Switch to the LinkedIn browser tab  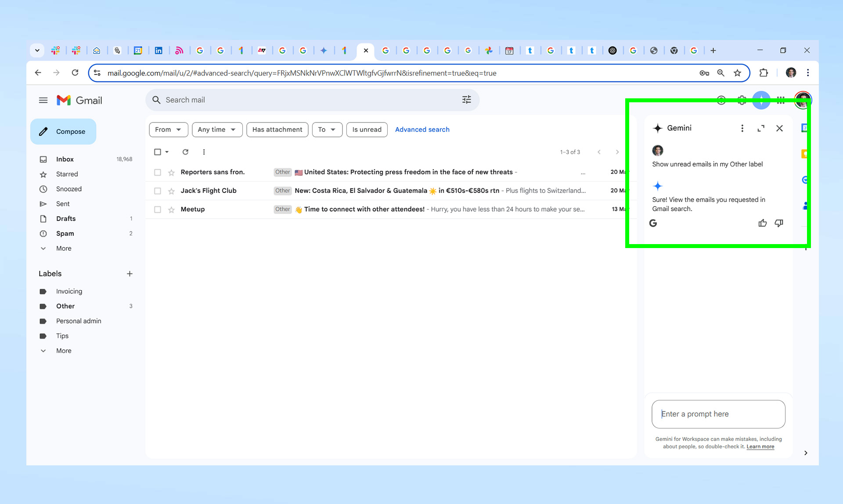(x=159, y=50)
